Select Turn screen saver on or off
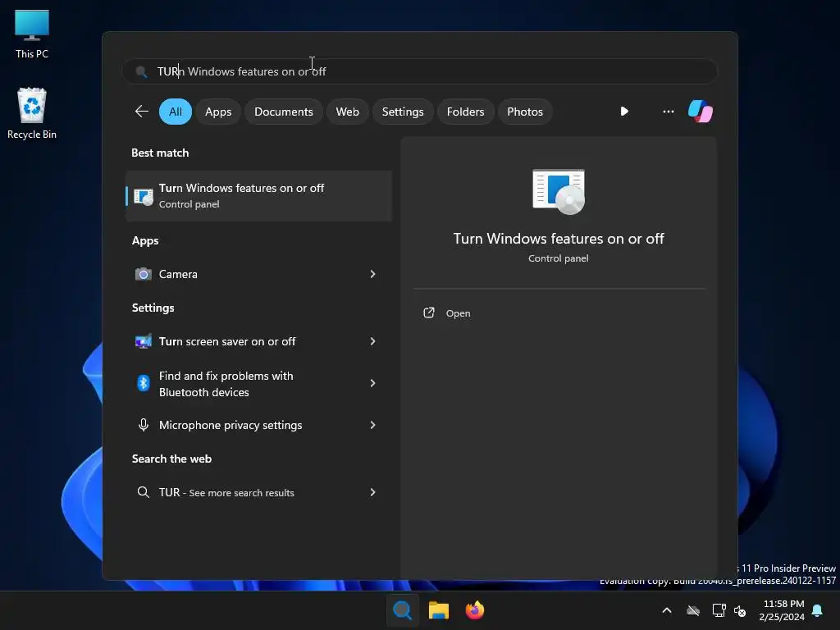The height and width of the screenshot is (630, 840). (258, 341)
